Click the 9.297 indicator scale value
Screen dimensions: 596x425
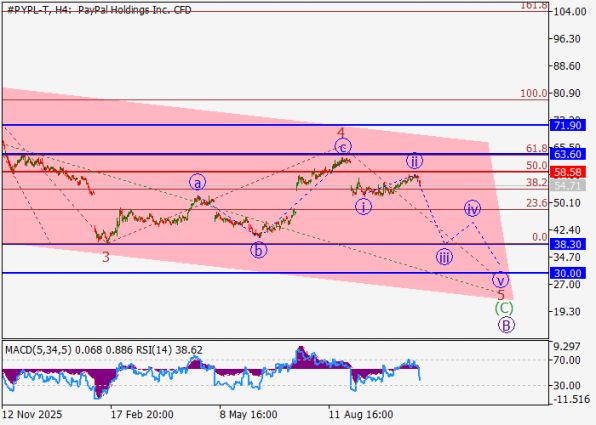click(567, 346)
